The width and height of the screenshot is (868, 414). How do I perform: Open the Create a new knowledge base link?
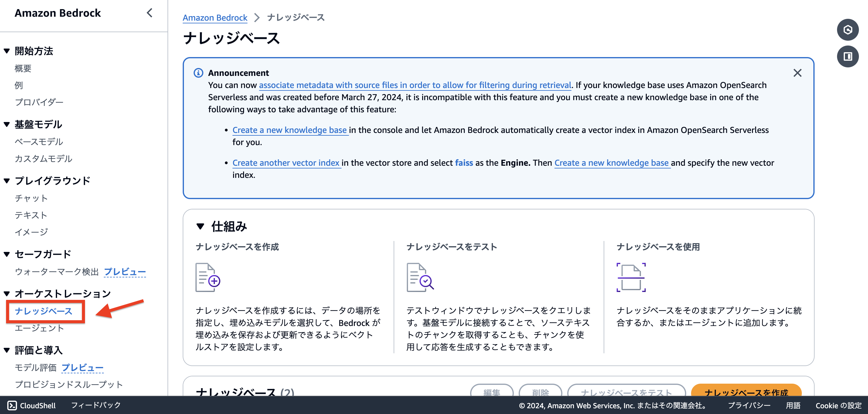(x=290, y=130)
